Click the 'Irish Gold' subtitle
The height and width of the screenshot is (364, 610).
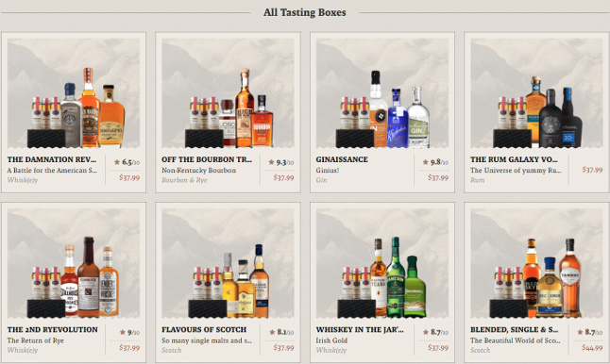(x=331, y=340)
